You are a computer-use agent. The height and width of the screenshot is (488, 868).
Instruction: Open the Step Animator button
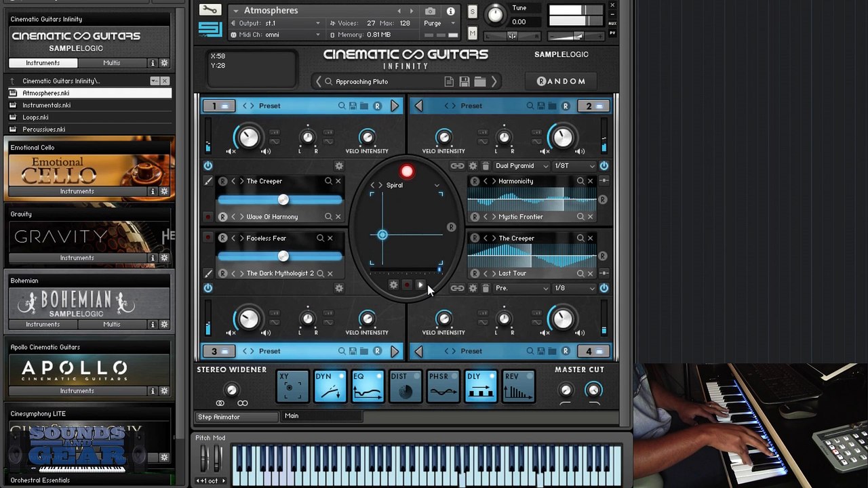237,417
